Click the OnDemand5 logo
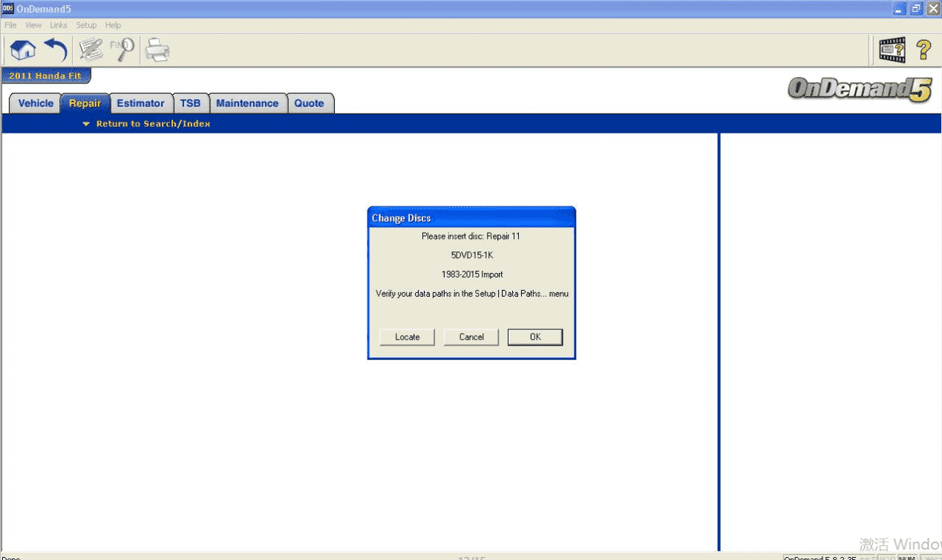The image size is (942, 560). tap(859, 90)
